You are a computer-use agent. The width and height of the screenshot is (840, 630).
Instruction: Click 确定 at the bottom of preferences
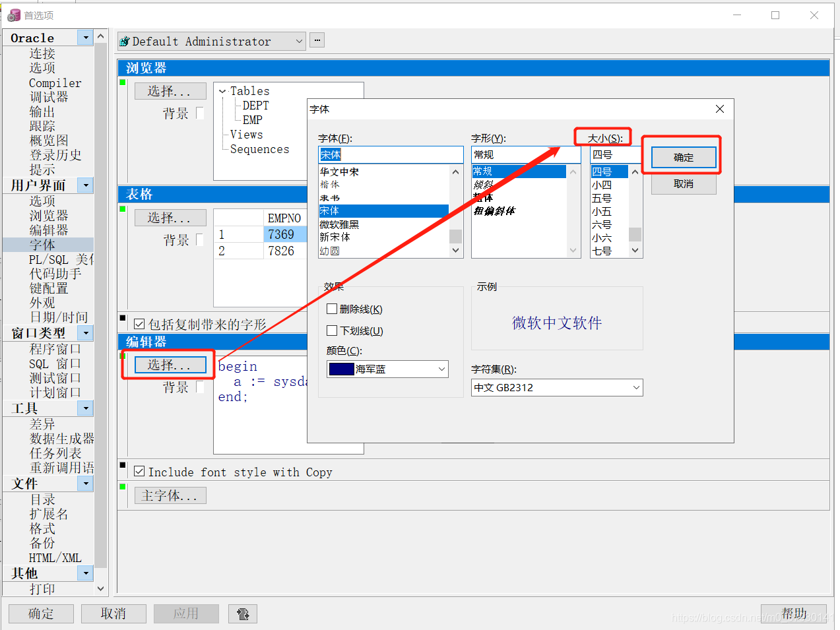click(x=41, y=614)
